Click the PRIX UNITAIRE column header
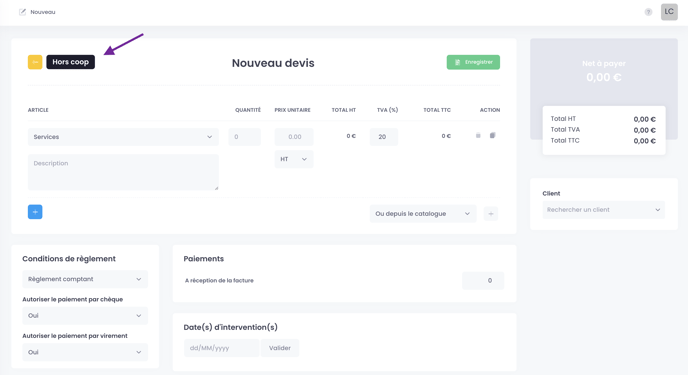The width and height of the screenshot is (688, 375). pyautogui.click(x=293, y=110)
